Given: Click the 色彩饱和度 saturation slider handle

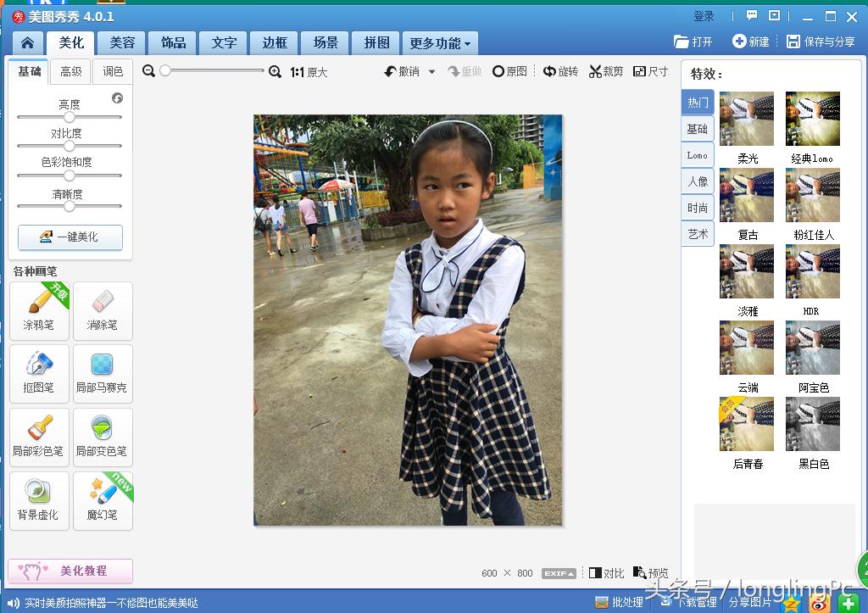Looking at the screenshot, I should tap(70, 176).
